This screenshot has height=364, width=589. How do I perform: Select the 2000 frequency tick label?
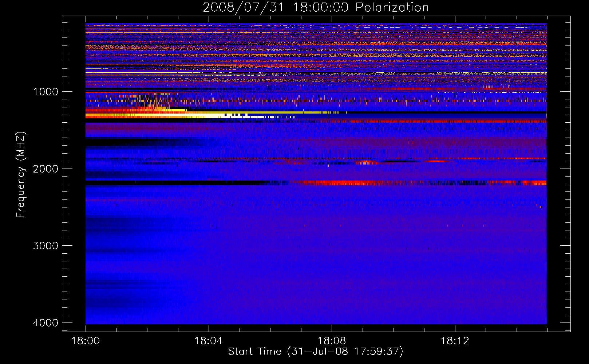46,169
